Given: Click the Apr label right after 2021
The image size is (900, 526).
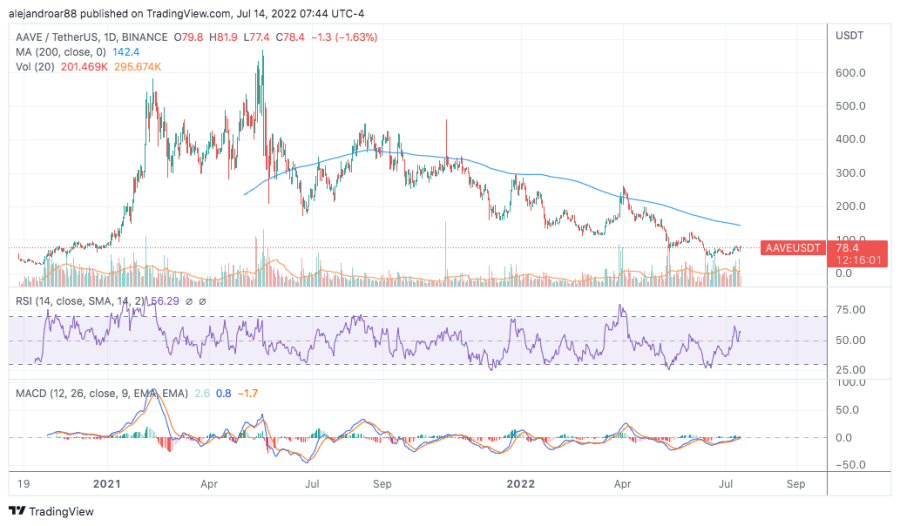Looking at the screenshot, I should coord(209,484).
